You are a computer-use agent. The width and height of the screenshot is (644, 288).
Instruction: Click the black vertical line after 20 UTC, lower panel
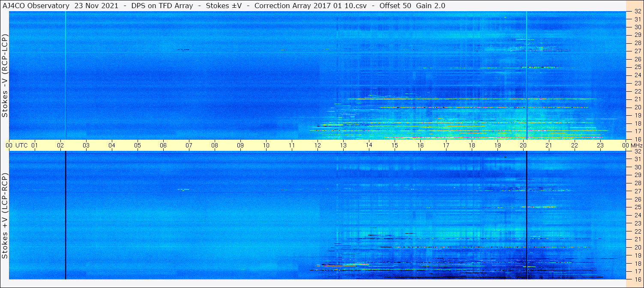tap(527, 215)
